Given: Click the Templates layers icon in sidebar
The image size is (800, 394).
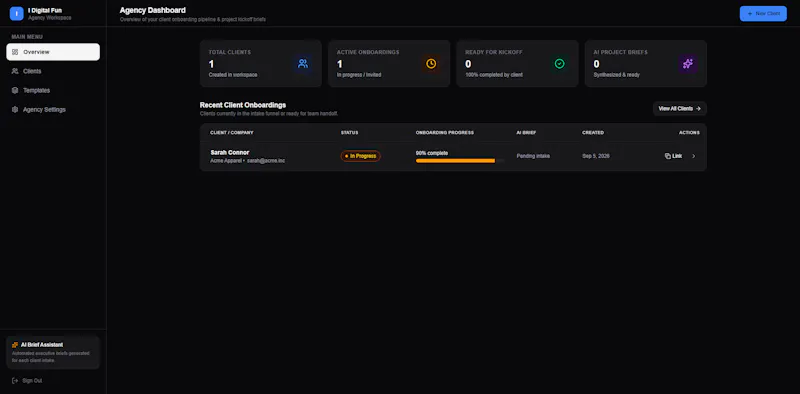Looking at the screenshot, I should [15, 90].
